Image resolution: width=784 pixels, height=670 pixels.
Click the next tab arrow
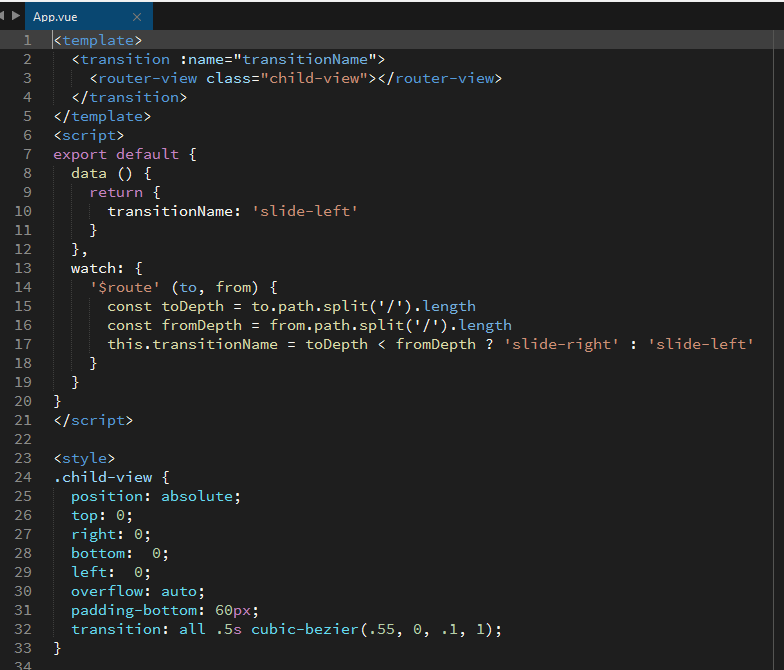[16, 16]
